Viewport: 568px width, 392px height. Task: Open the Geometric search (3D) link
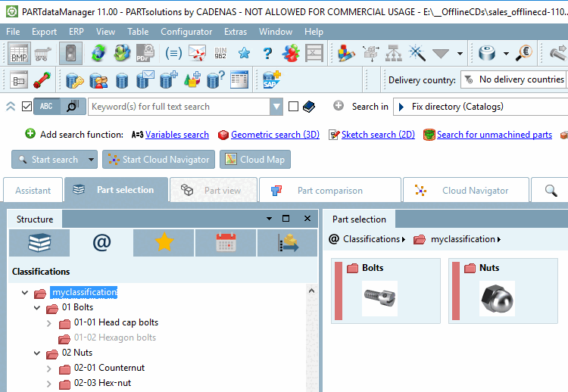[x=276, y=135]
